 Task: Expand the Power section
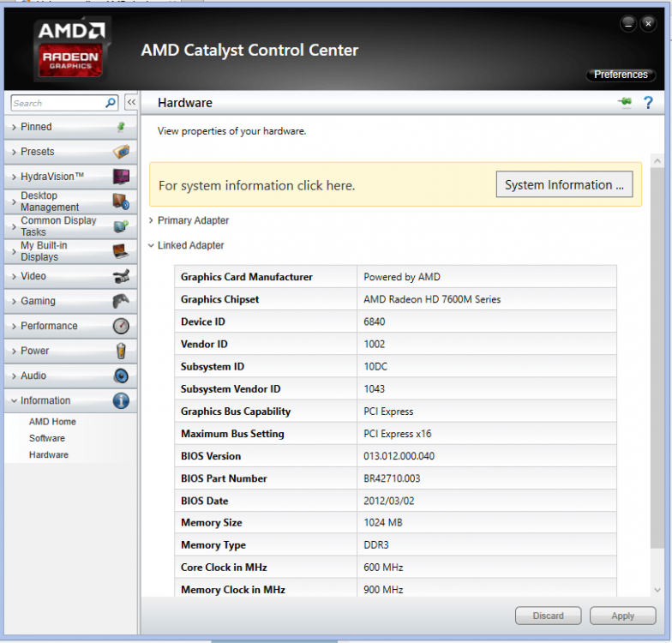click(x=70, y=351)
